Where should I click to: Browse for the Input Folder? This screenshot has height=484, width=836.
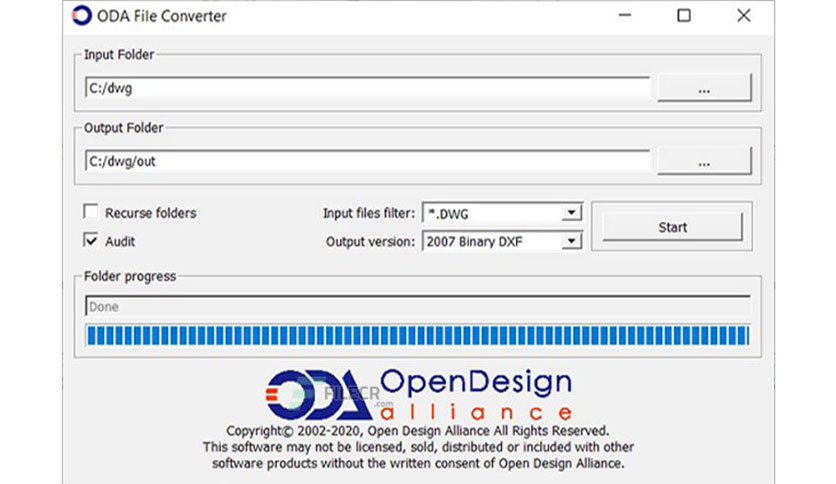704,88
